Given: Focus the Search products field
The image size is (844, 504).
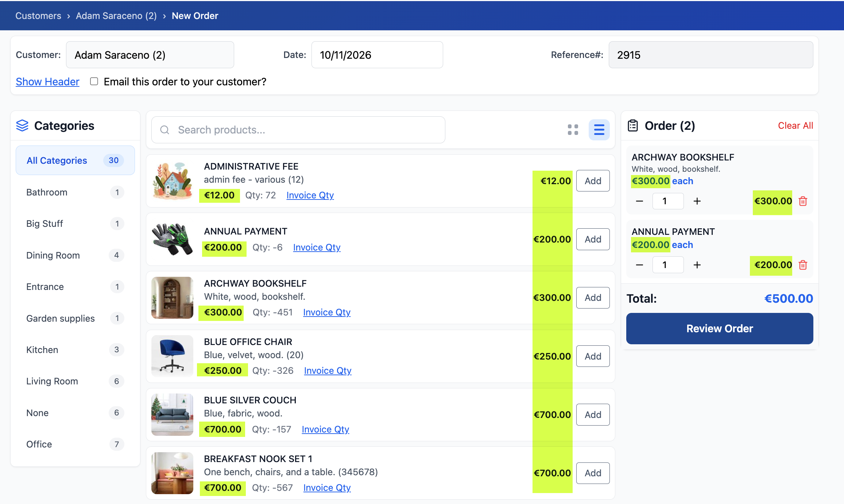Looking at the screenshot, I should pos(298,130).
